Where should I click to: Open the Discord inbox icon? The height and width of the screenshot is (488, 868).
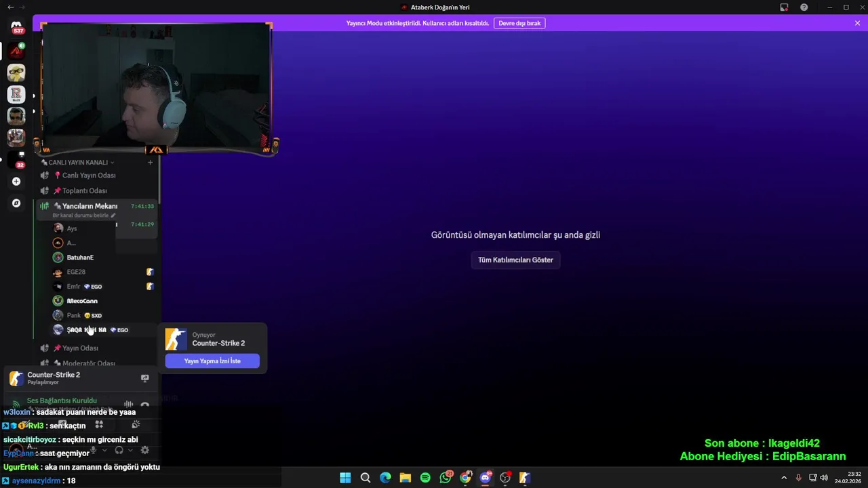click(x=784, y=7)
